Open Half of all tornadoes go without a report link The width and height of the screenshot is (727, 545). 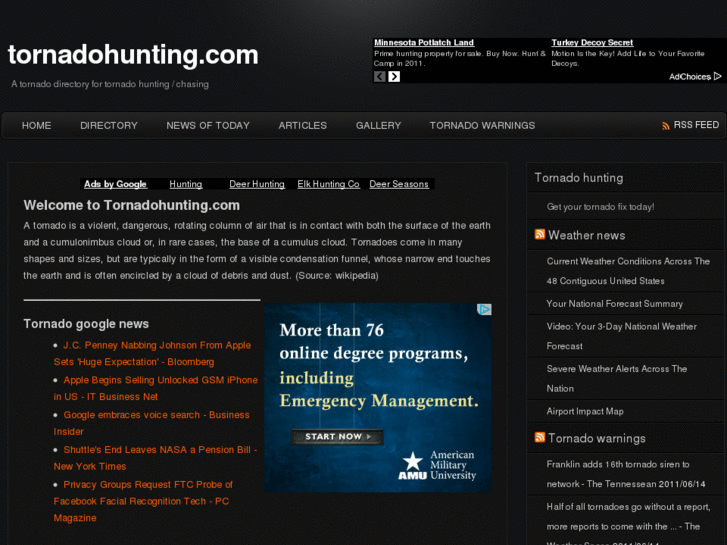pos(628,523)
